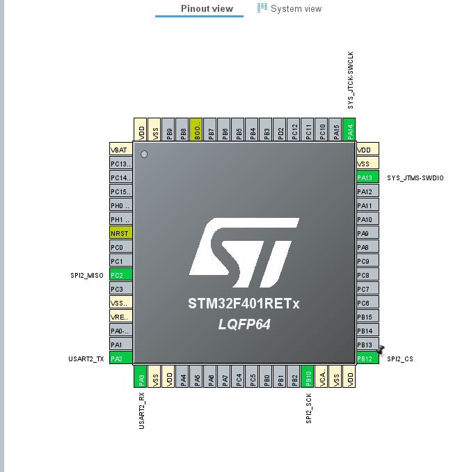Choose pin PC3

click(x=121, y=289)
